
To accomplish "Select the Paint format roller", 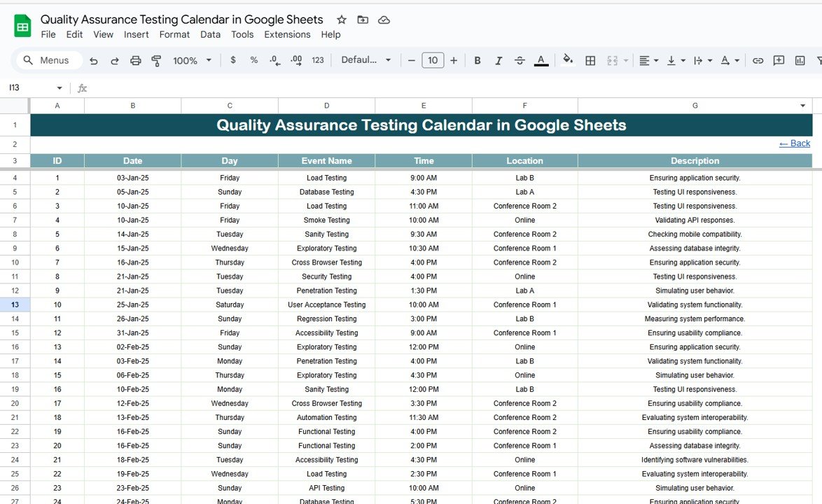I will tap(157, 61).
